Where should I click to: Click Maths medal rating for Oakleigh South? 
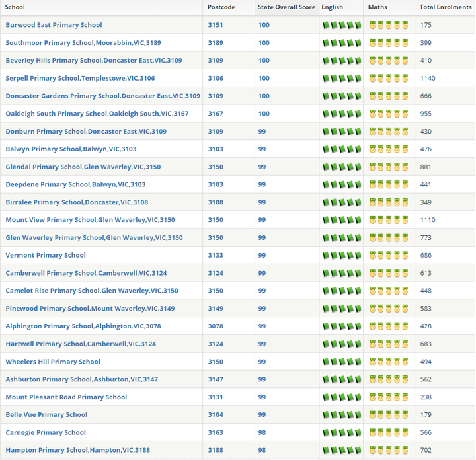point(389,114)
